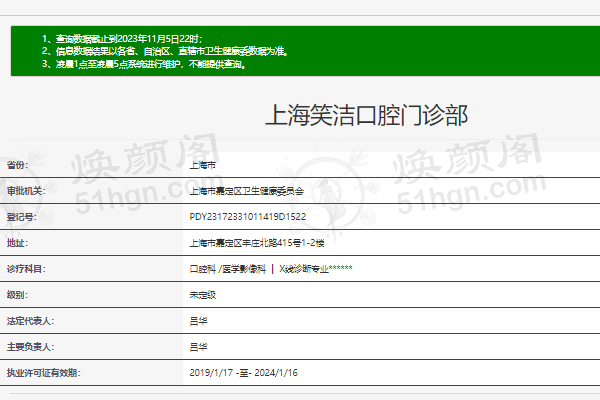Click the 法定代表人 label

31,321
